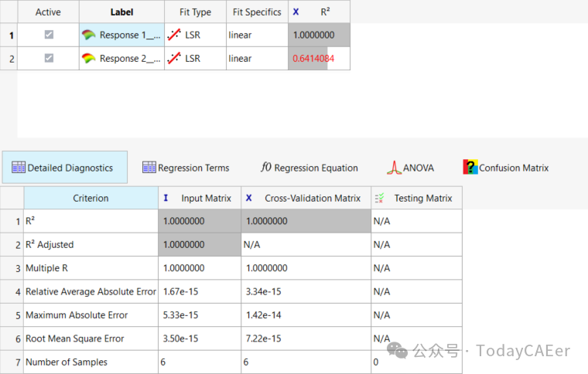Open the ANOVA tab
Screen dimensions: 588x374
[410, 168]
